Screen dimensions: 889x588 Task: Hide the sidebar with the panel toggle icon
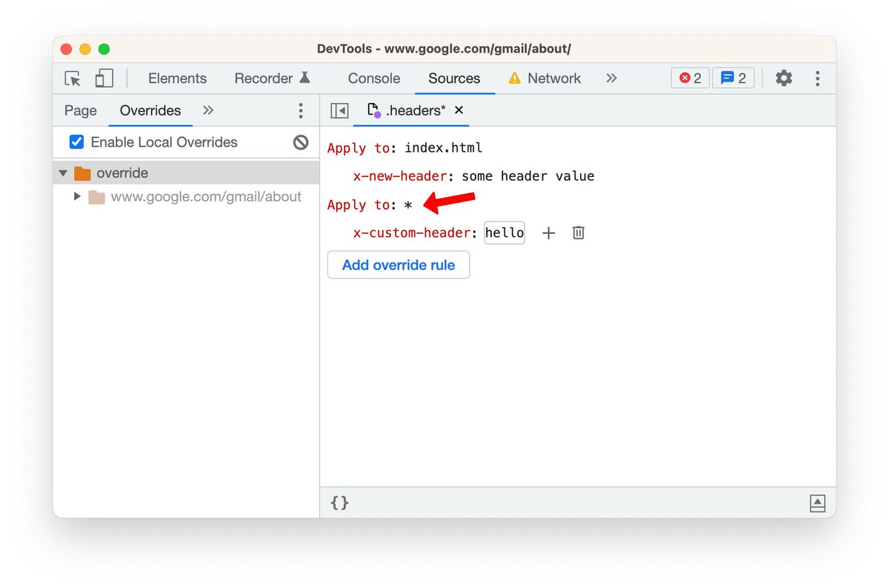pyautogui.click(x=339, y=110)
